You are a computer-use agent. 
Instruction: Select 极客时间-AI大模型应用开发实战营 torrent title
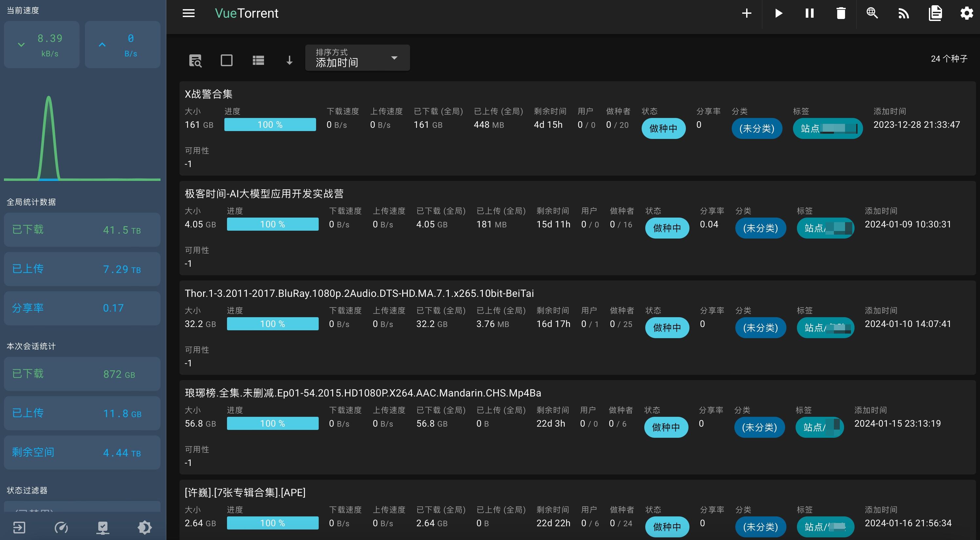(x=264, y=194)
